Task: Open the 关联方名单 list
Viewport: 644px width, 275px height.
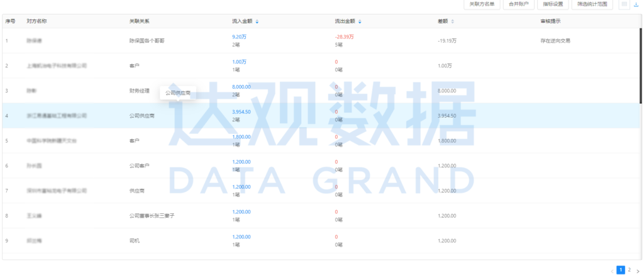Action: click(482, 4)
